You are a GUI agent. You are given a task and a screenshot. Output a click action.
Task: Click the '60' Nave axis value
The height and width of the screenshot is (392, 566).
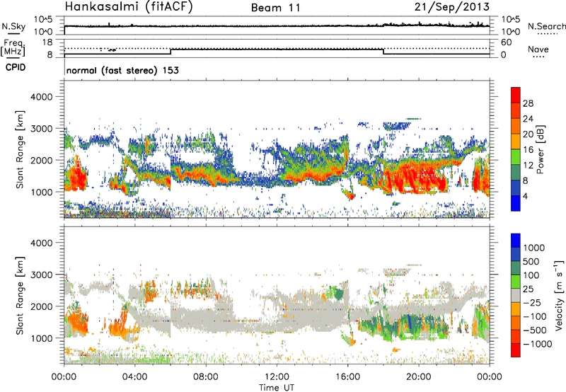tap(507, 42)
